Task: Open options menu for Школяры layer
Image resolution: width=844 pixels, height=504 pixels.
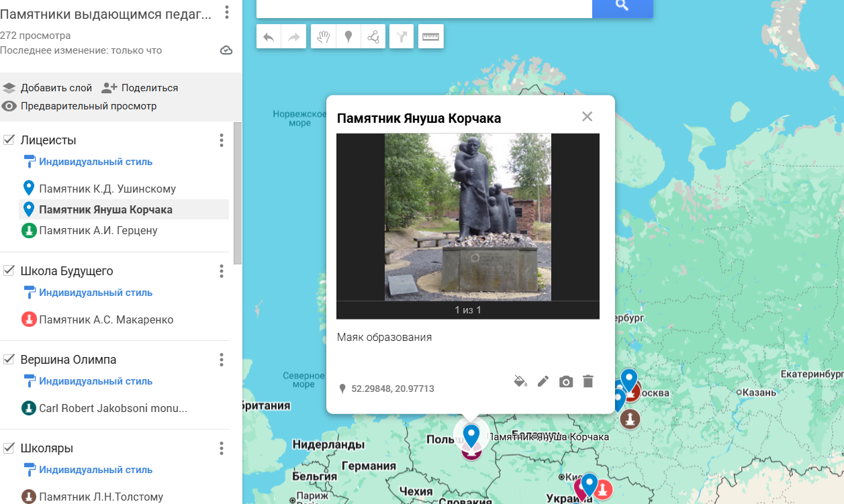Action: tap(221, 448)
